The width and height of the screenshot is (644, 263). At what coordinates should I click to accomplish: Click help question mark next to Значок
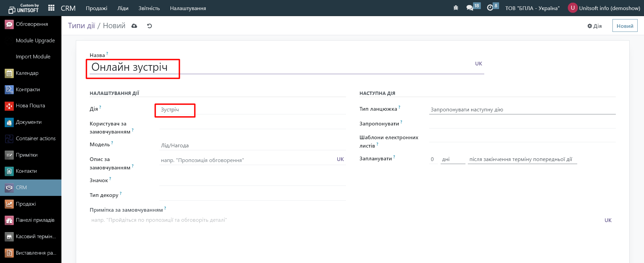click(x=110, y=178)
